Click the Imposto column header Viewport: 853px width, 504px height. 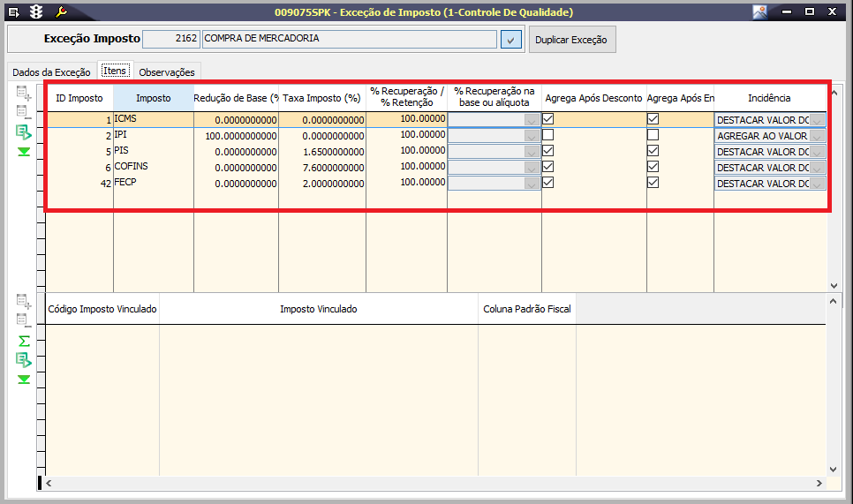(153, 98)
